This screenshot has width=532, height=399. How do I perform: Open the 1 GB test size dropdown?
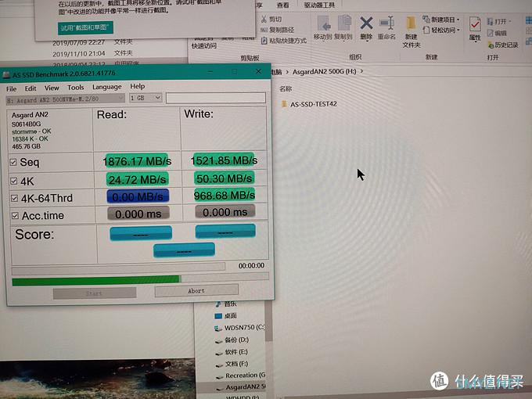coord(146,98)
